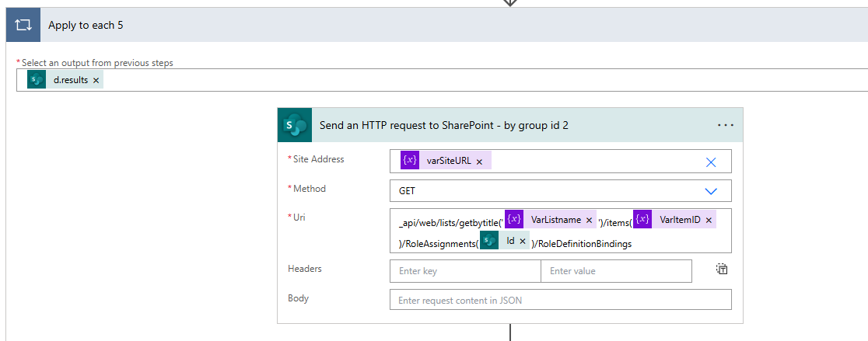This screenshot has width=868, height=341.
Task: Click the VarItemID variable icon
Action: point(642,219)
